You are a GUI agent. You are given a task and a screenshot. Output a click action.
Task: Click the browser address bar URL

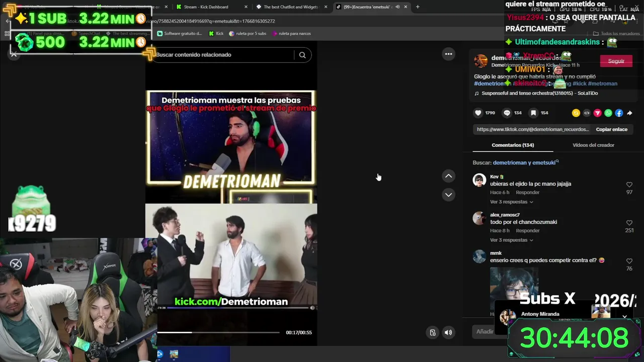coord(211,21)
